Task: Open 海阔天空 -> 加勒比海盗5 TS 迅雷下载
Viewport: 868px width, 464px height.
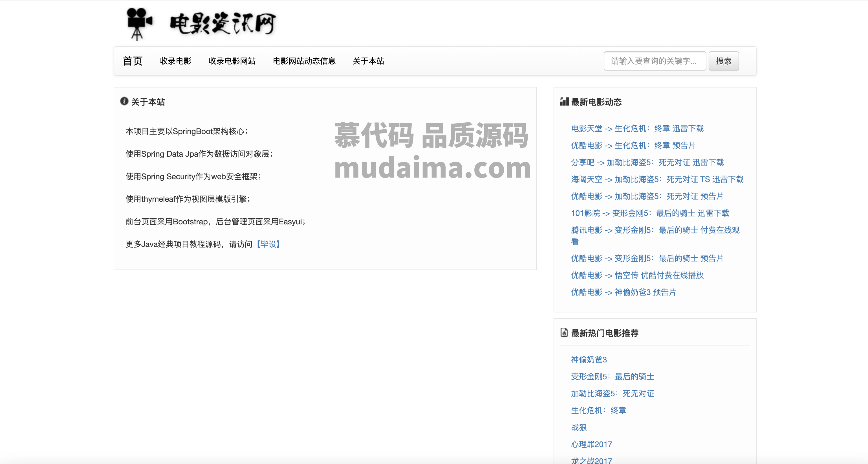Action: (x=657, y=180)
